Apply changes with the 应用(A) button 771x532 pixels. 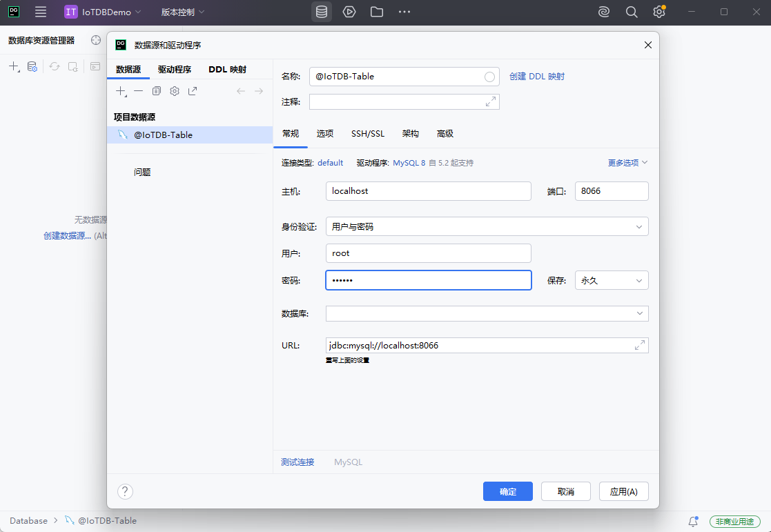pyautogui.click(x=623, y=491)
